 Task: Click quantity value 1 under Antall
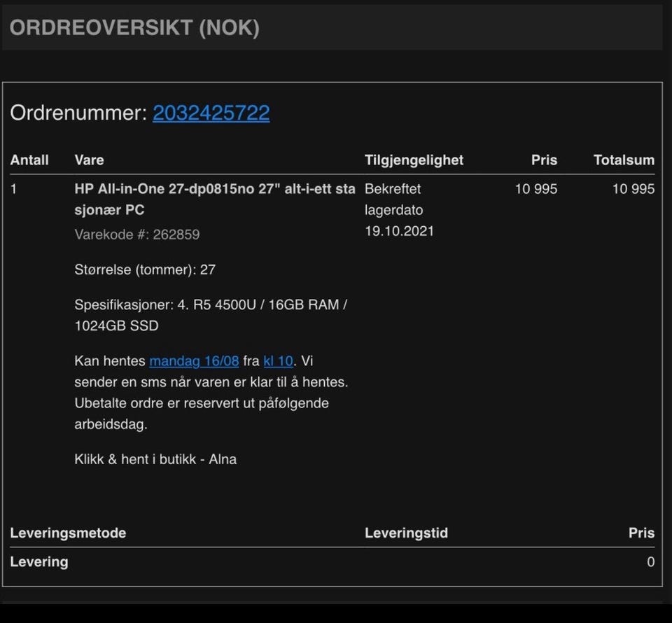(13, 189)
